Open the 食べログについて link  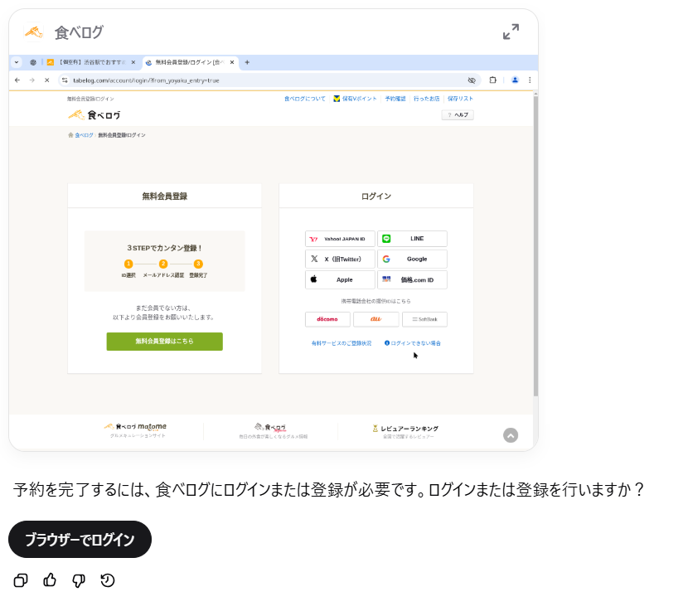305,99
